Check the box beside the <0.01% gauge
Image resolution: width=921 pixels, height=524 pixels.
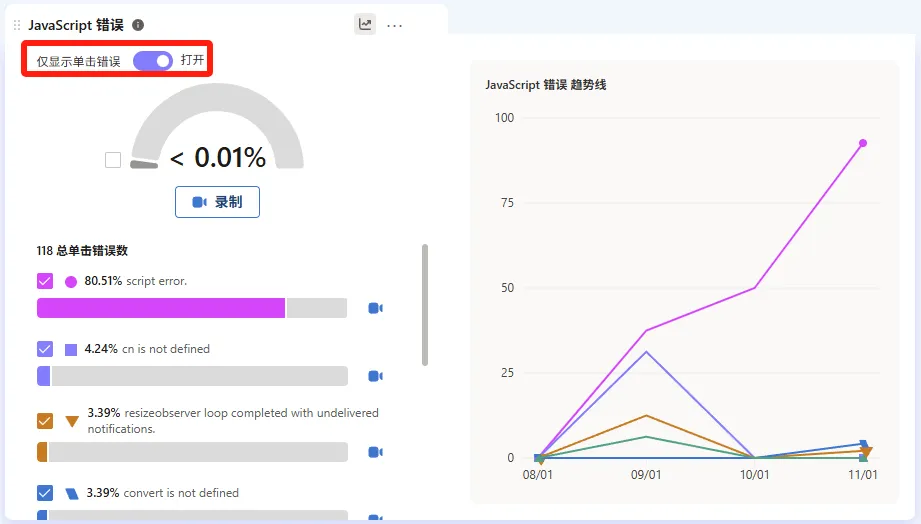tap(113, 160)
